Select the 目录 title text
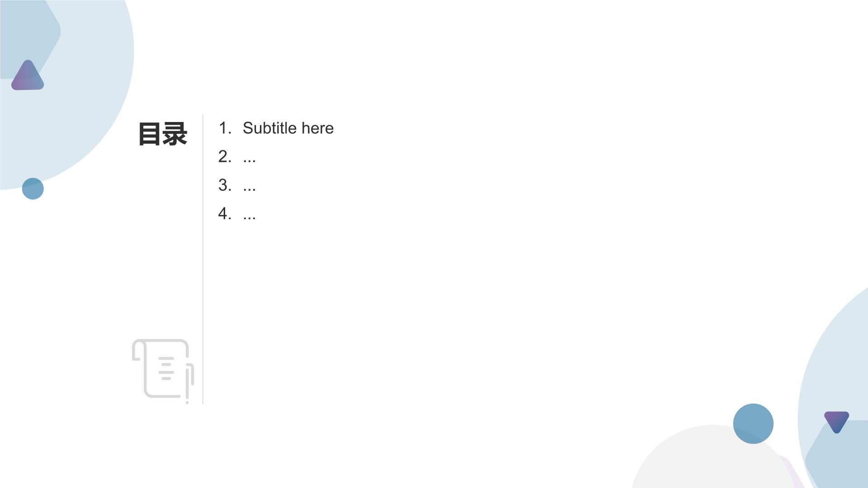The height and width of the screenshot is (488, 868). coord(163,134)
